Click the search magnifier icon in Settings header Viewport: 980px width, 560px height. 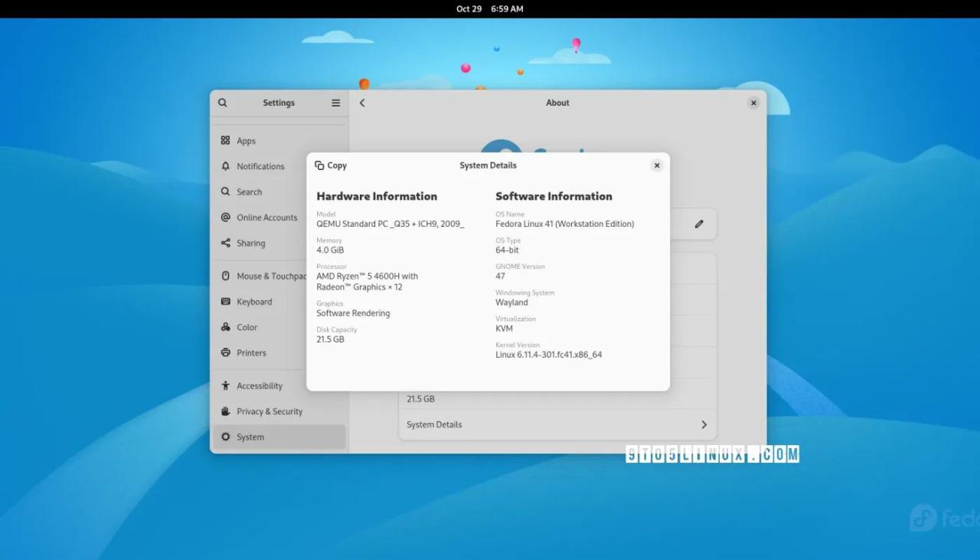[223, 103]
